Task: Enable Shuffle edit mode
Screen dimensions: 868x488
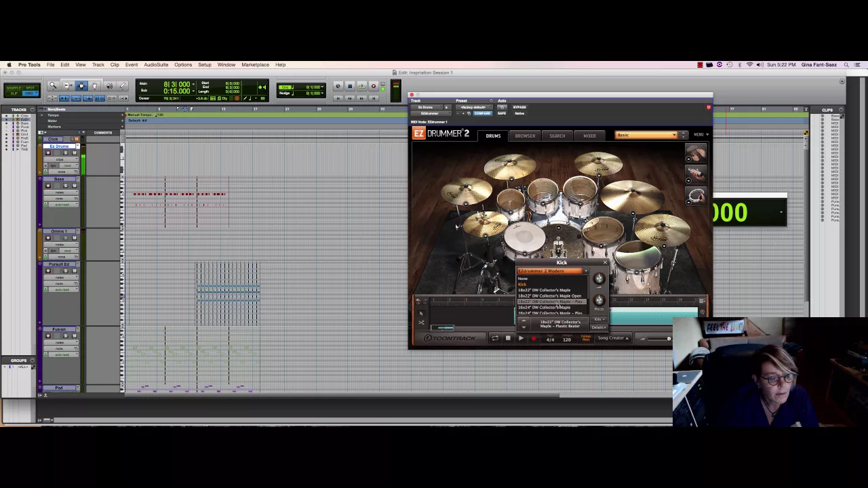Action: [x=14, y=88]
